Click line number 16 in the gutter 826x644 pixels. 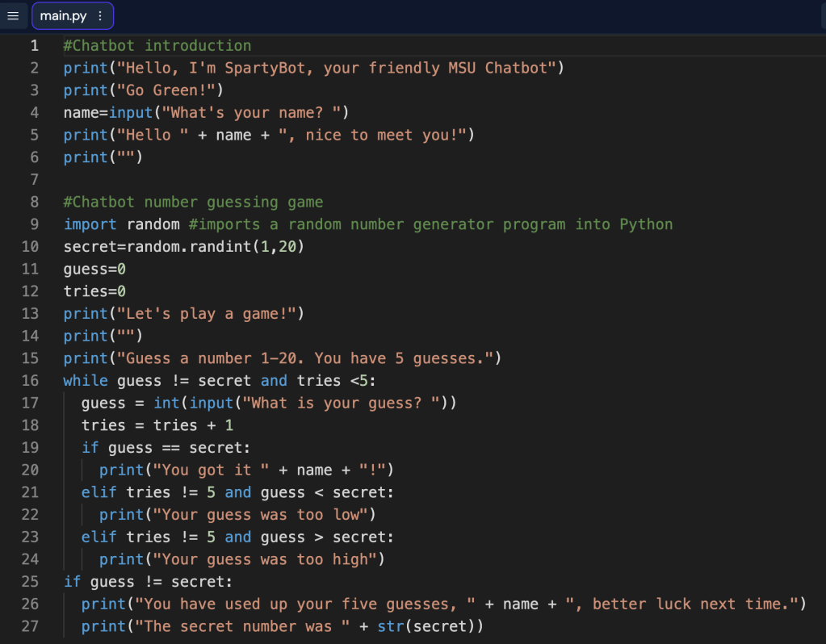coord(30,381)
